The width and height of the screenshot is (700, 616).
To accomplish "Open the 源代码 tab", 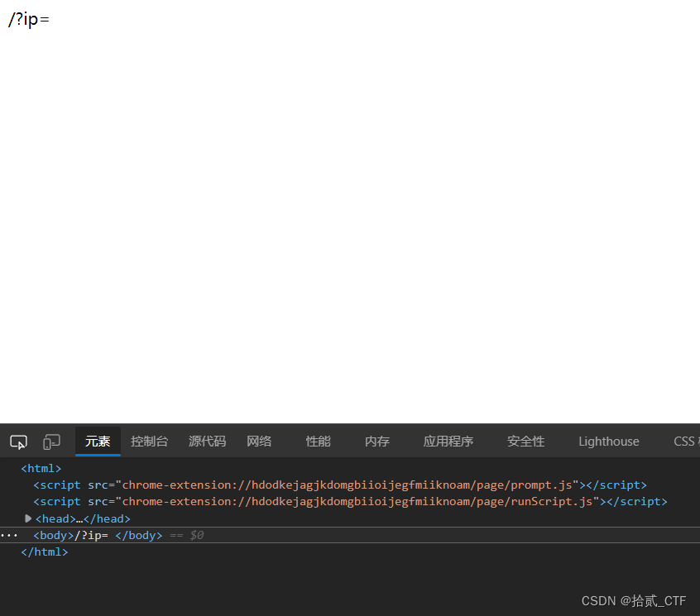I will 207,442.
